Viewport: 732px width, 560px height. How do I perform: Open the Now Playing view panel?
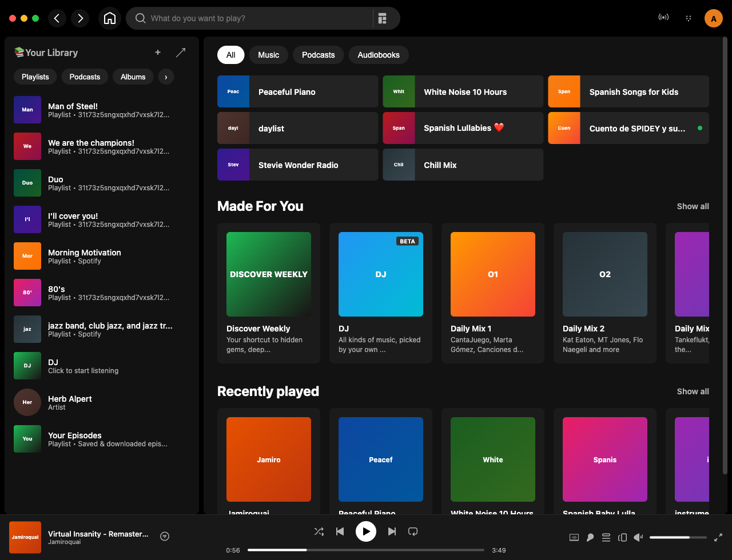(574, 537)
